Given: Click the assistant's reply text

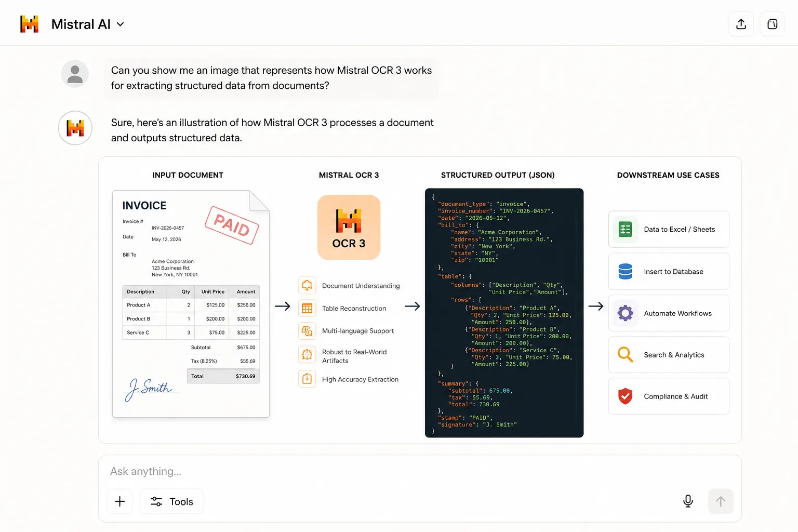Looking at the screenshot, I should click(272, 130).
